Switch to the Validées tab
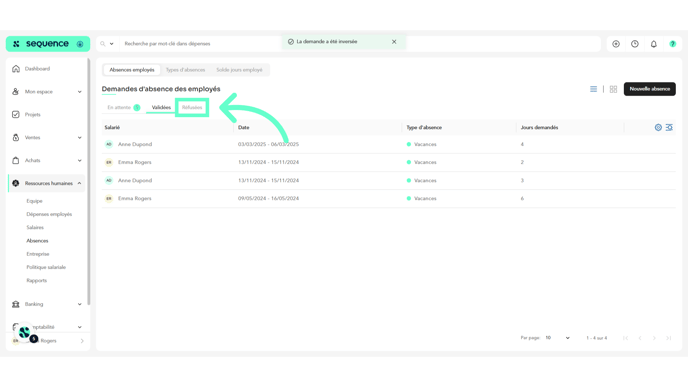The height and width of the screenshot is (387, 688). pyautogui.click(x=161, y=108)
